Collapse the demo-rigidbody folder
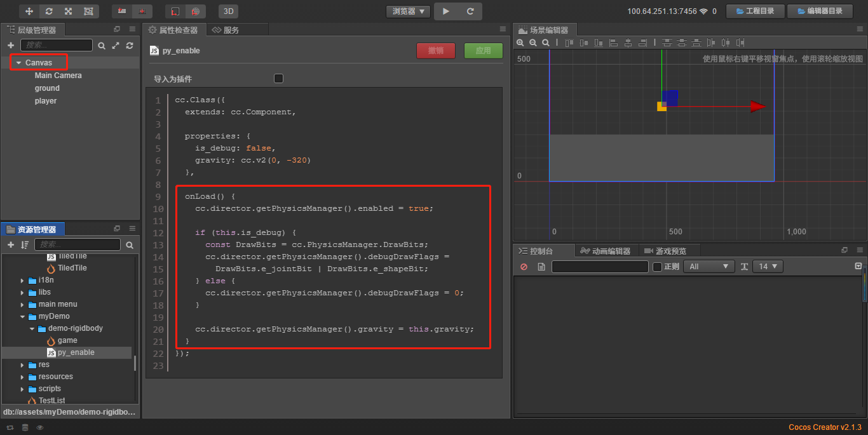 point(32,328)
